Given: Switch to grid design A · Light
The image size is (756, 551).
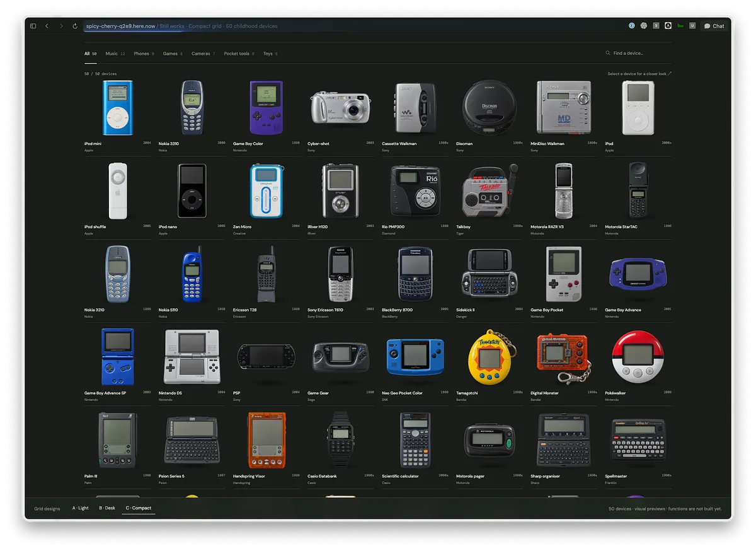Looking at the screenshot, I should pyautogui.click(x=81, y=508).
